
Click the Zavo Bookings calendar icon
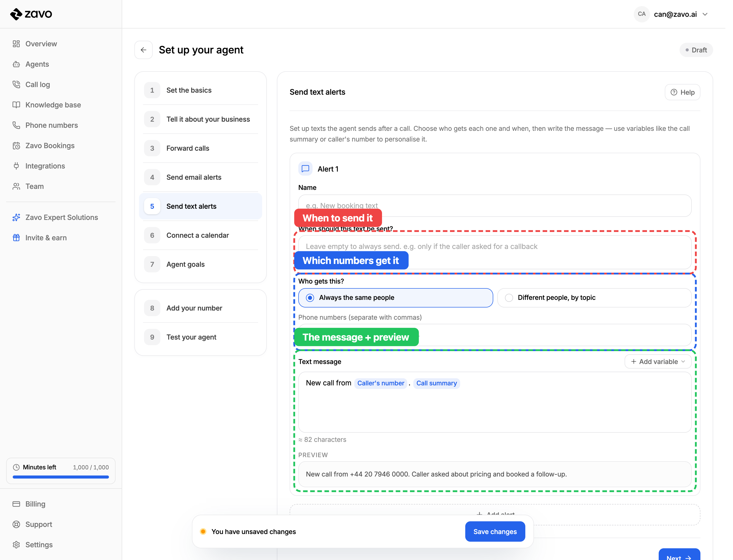tap(16, 145)
